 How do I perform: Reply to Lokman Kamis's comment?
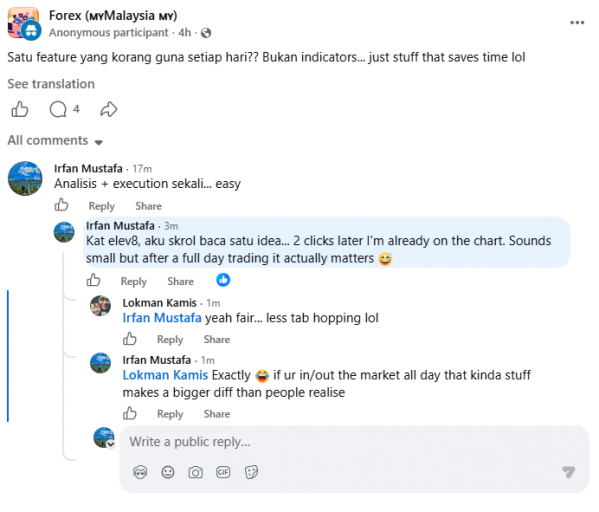point(170,339)
